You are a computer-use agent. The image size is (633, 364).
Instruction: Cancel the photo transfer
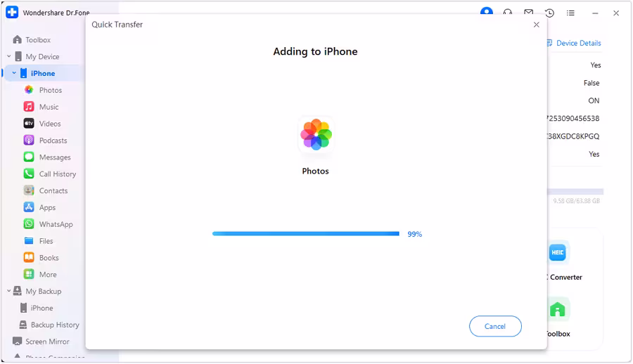pos(495,326)
